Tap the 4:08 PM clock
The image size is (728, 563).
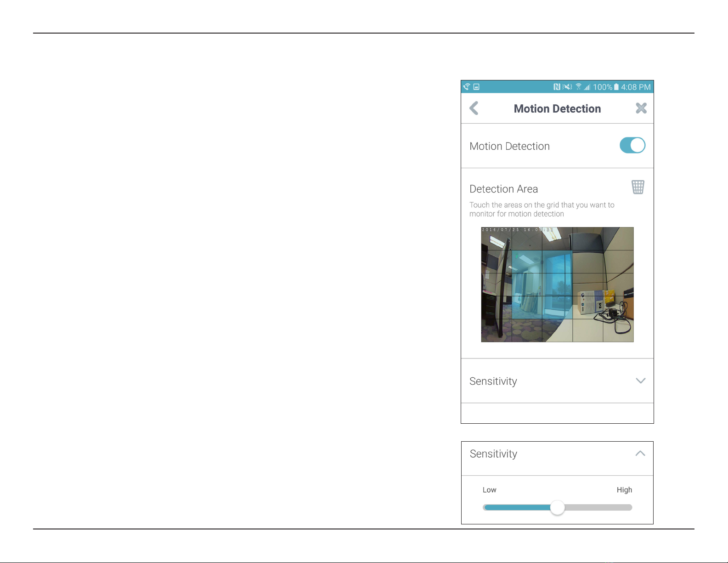(636, 87)
